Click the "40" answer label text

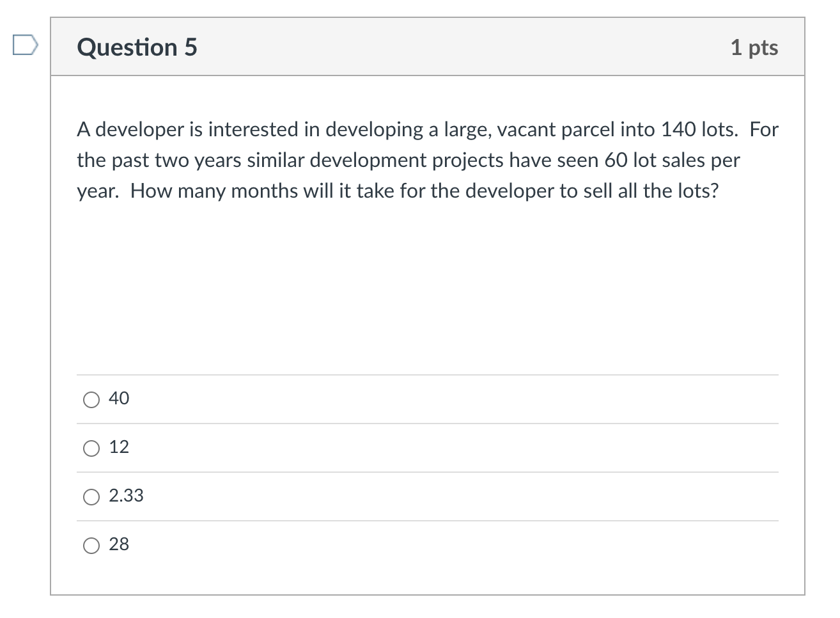point(119,399)
